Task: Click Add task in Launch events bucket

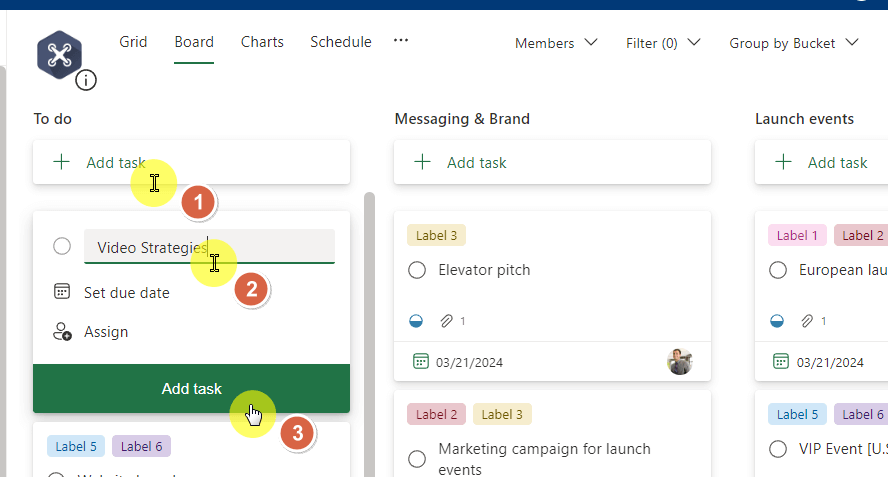Action: point(821,163)
